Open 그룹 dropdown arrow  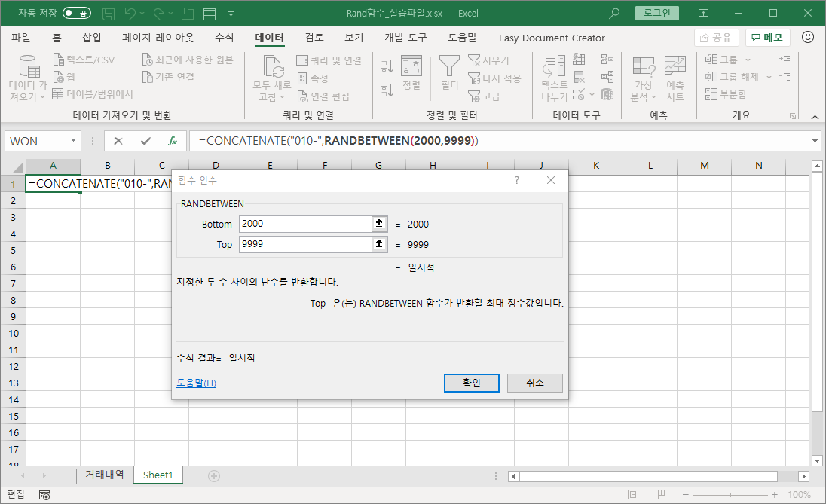(748, 60)
